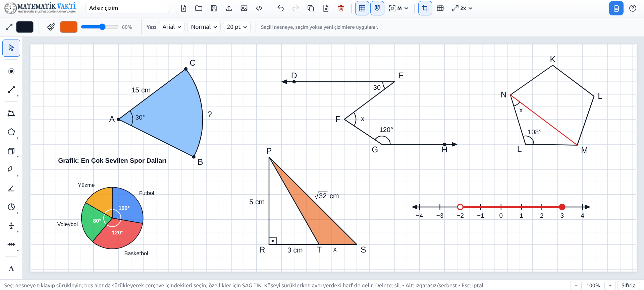
Task: Clear the page with file-x icon
Action: (x=326, y=8)
